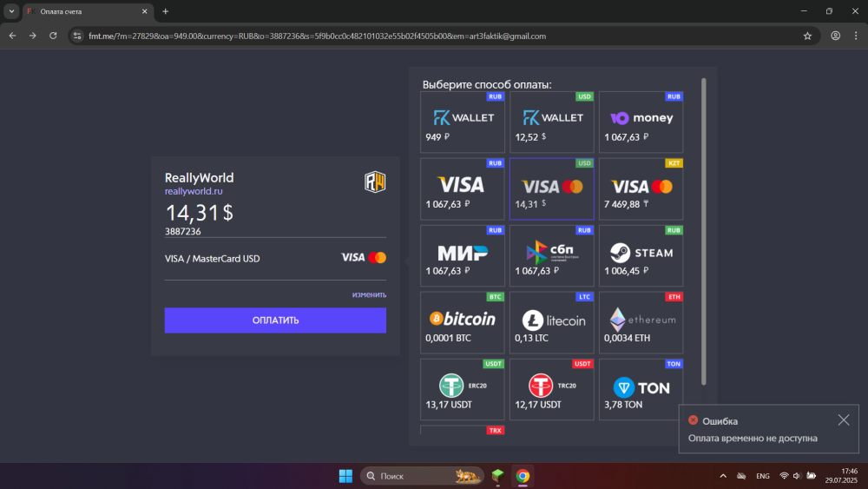868x489 pixels.
Task: Choose YooMoney payment, 1 067,63 ₽
Action: coord(641,122)
